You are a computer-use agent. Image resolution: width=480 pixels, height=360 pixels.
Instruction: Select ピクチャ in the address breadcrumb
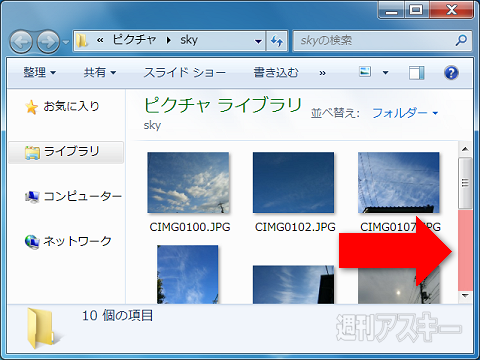pos(134,40)
